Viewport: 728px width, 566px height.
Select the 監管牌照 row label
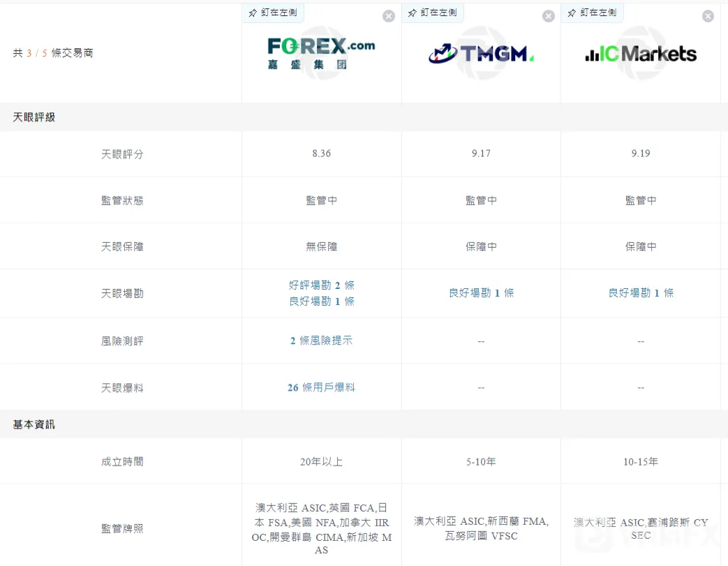[122, 529]
